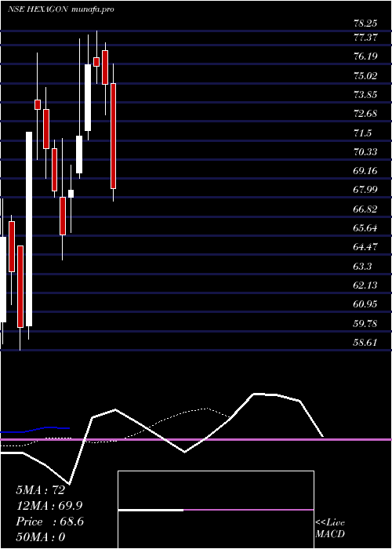Viewport: 392px width, 549px height.
Task: Click the '12MA : 69.9' indicator text
Action: point(49,506)
